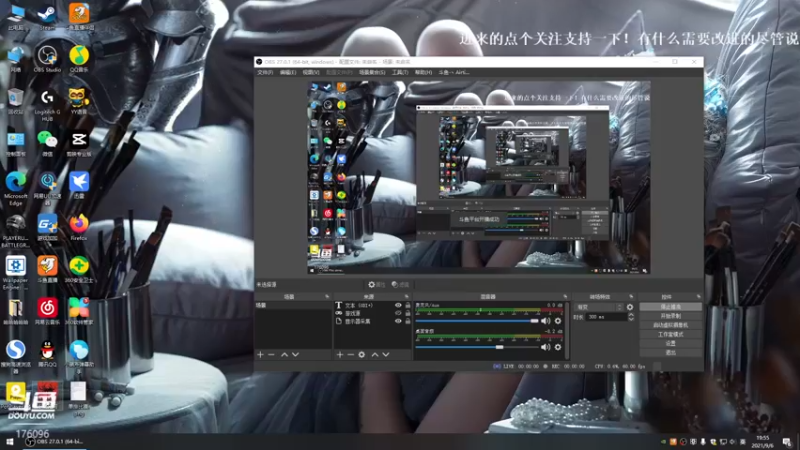Open the PLAYERUNKNOWN'S BATTLEGROUNDS desktop icon
The height and width of the screenshot is (450, 800).
[x=15, y=231]
